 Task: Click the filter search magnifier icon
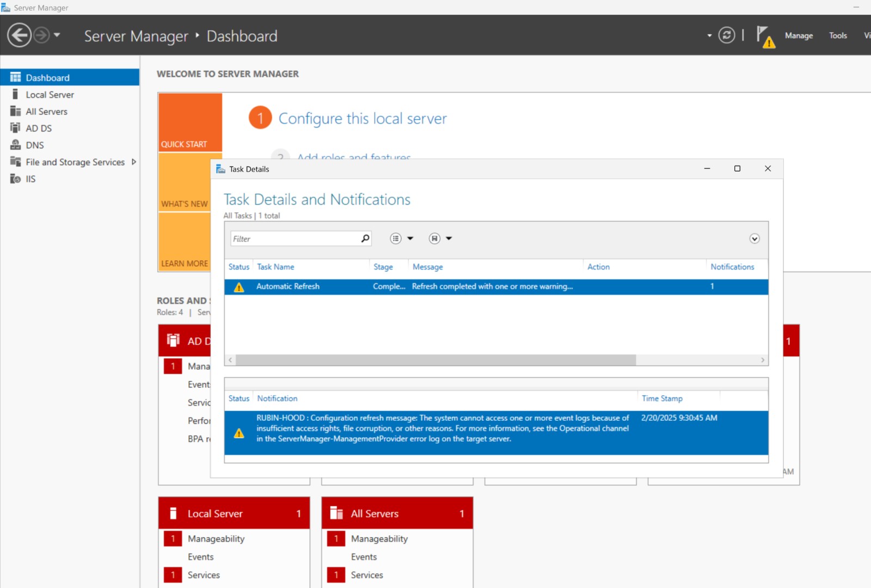pyautogui.click(x=365, y=238)
